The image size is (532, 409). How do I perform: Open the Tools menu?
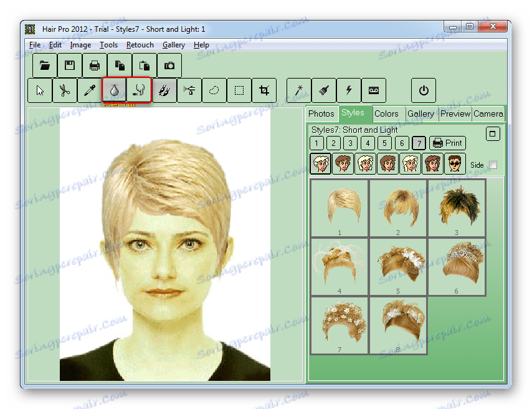click(x=108, y=45)
